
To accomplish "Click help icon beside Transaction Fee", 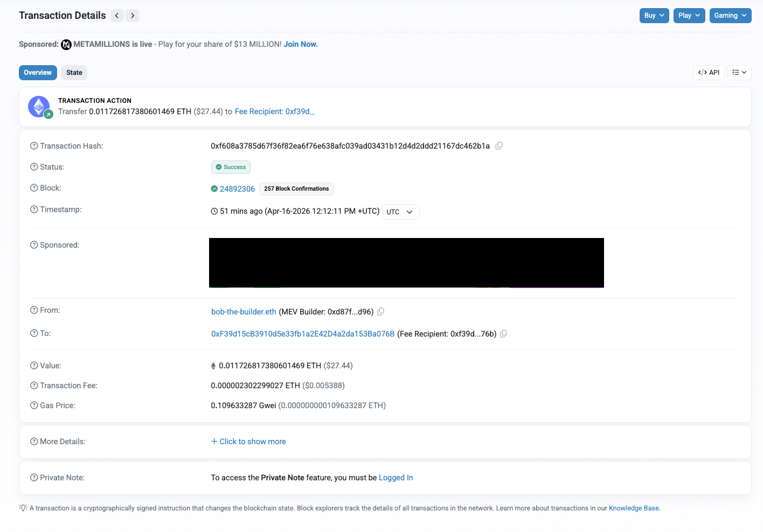I will pyautogui.click(x=34, y=386).
